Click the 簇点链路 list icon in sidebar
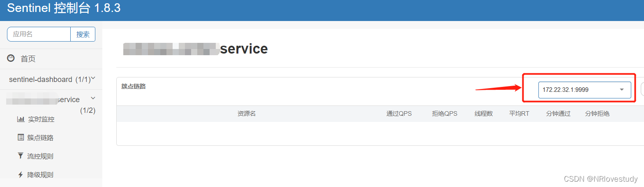The height and width of the screenshot is (187, 644). (21, 138)
